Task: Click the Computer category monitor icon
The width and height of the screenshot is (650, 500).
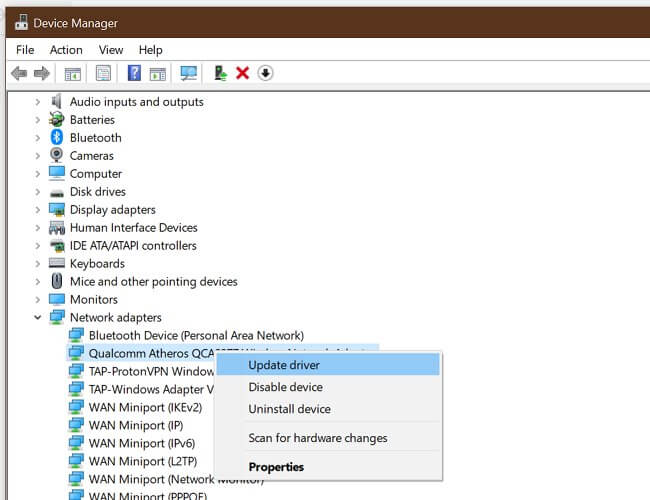Action: click(x=57, y=173)
